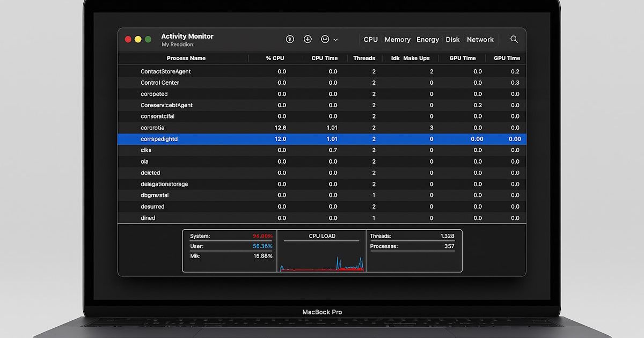Select the consoratcifal process
Screen dimensions: 644x338
tap(322, 116)
